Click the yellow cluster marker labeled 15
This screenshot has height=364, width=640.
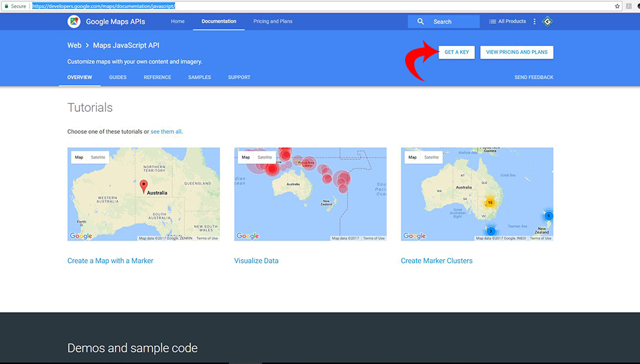tap(490, 203)
